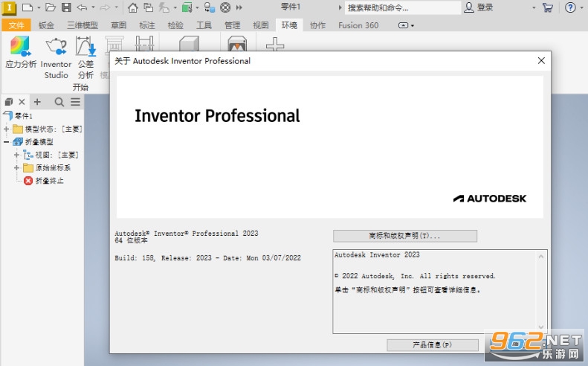Switch to the 钣金 ribbon tab
The width and height of the screenshot is (588, 366).
(46, 25)
